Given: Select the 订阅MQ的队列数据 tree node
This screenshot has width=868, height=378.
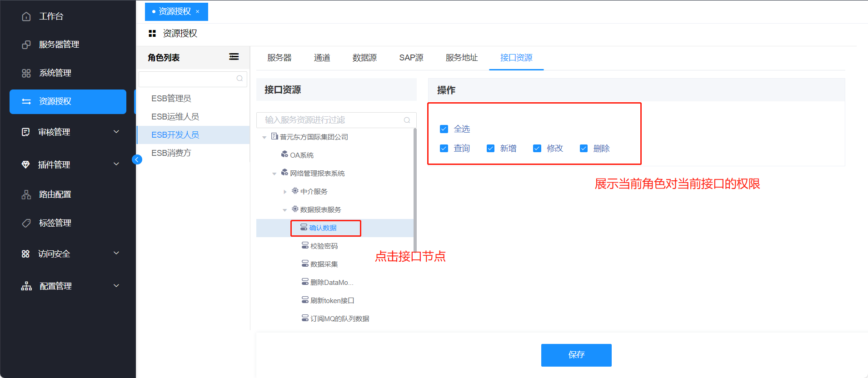Looking at the screenshot, I should tap(340, 318).
